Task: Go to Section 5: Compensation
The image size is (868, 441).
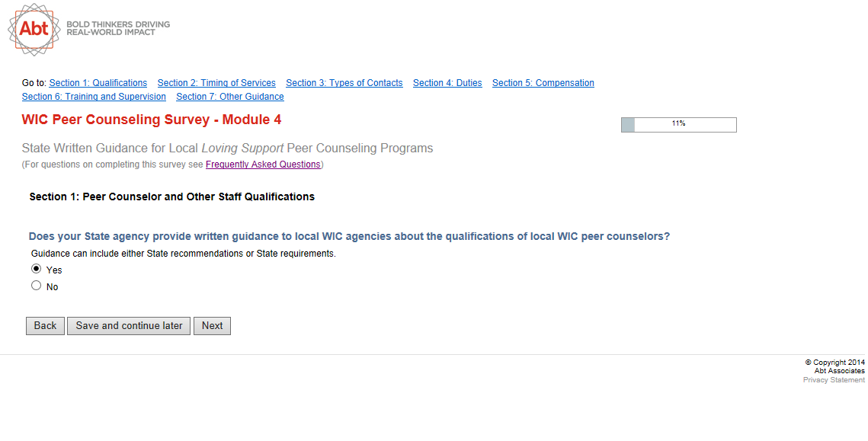Action: click(543, 83)
